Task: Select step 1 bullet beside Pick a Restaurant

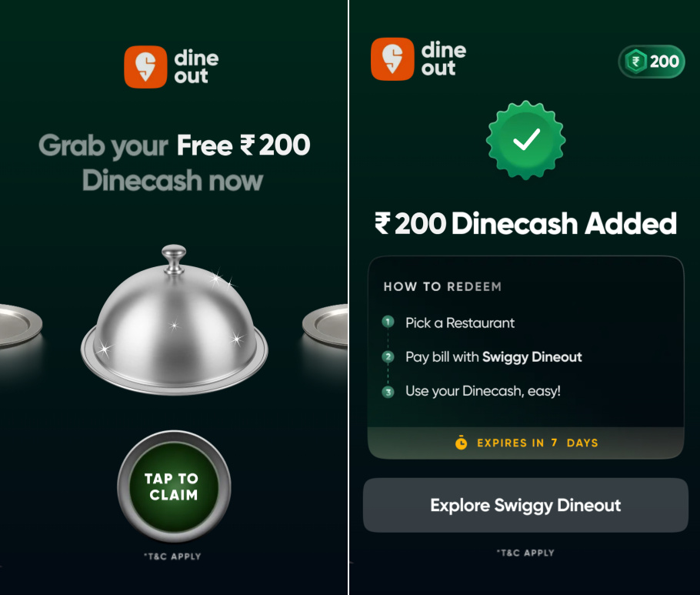Action: [388, 322]
